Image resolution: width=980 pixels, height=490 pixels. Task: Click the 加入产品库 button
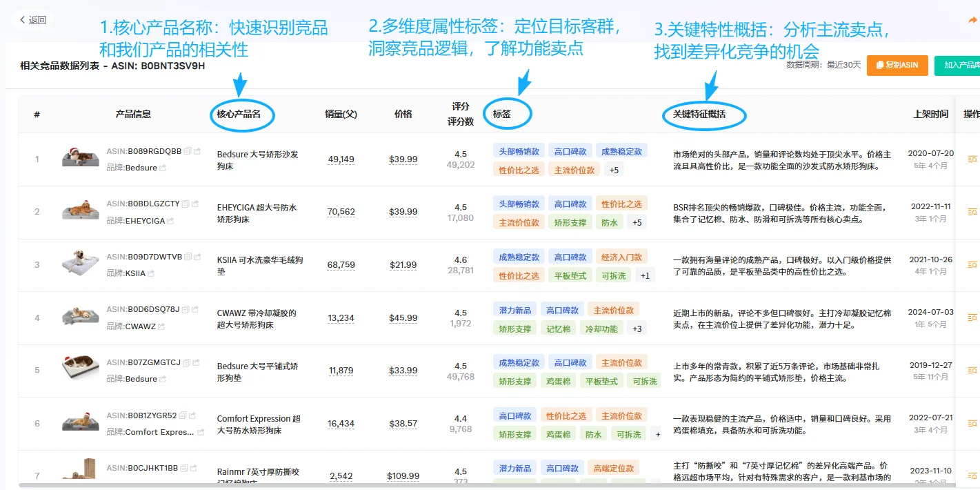963,65
